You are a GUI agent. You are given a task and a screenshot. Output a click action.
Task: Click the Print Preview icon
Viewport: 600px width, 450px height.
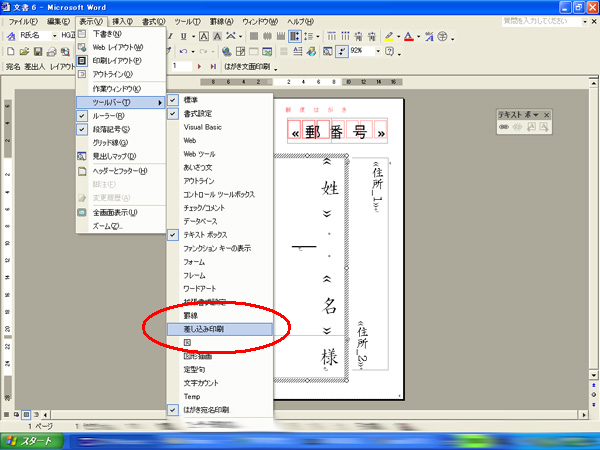click(65, 51)
